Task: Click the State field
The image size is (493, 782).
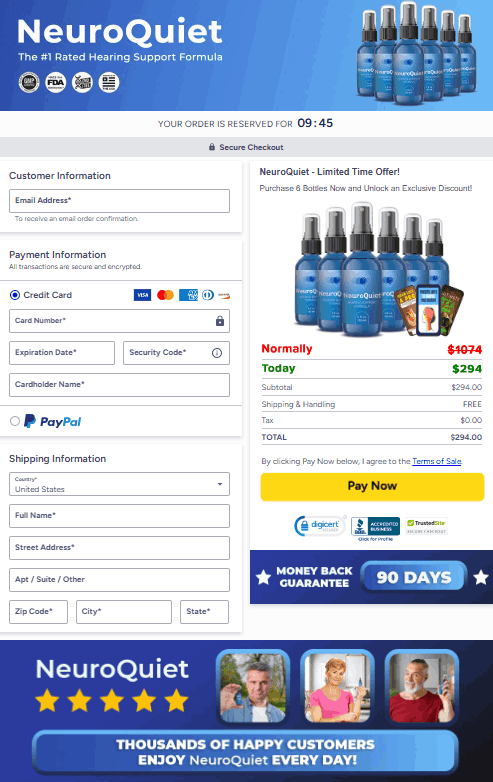Action: tap(204, 612)
